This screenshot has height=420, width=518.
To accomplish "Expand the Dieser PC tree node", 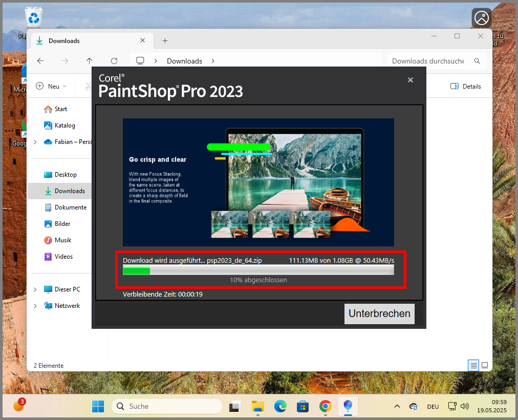I will click(35, 289).
